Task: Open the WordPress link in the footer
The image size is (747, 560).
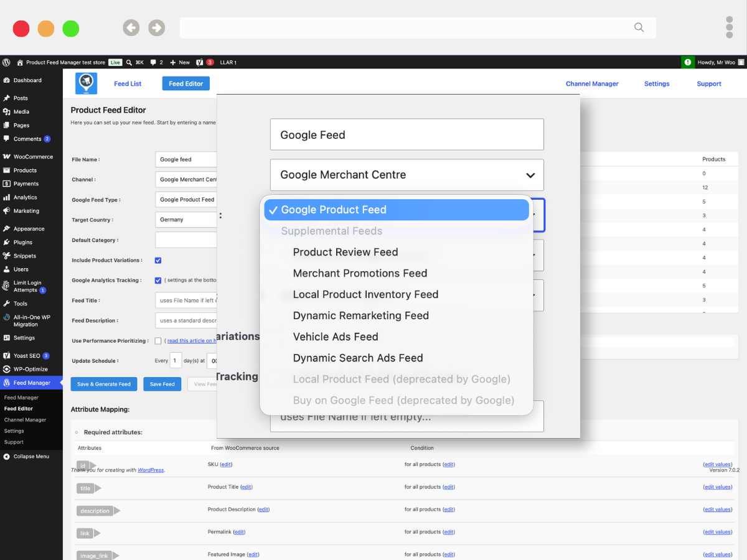Action: [x=151, y=470]
